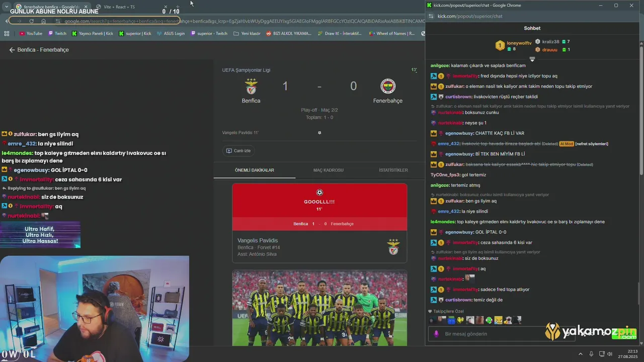This screenshot has width=644, height=362.
Task: Click the Canlı izle button
Action: click(x=238, y=151)
